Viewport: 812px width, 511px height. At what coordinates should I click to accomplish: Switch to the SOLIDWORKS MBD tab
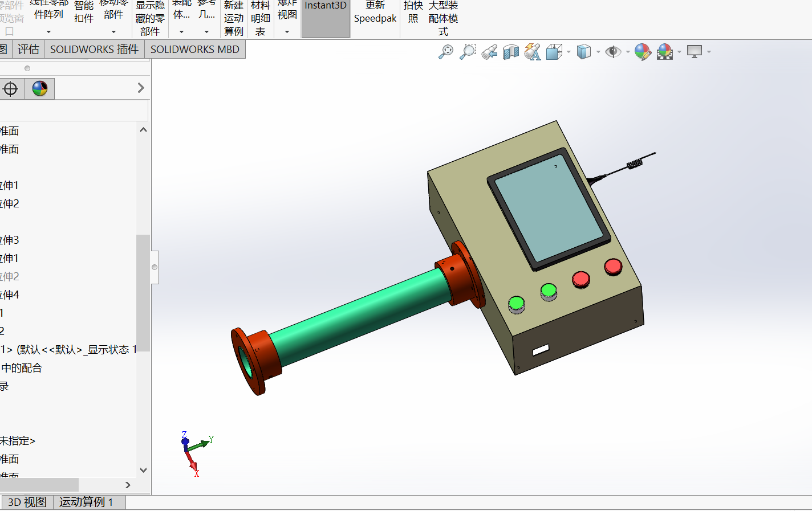pos(194,50)
